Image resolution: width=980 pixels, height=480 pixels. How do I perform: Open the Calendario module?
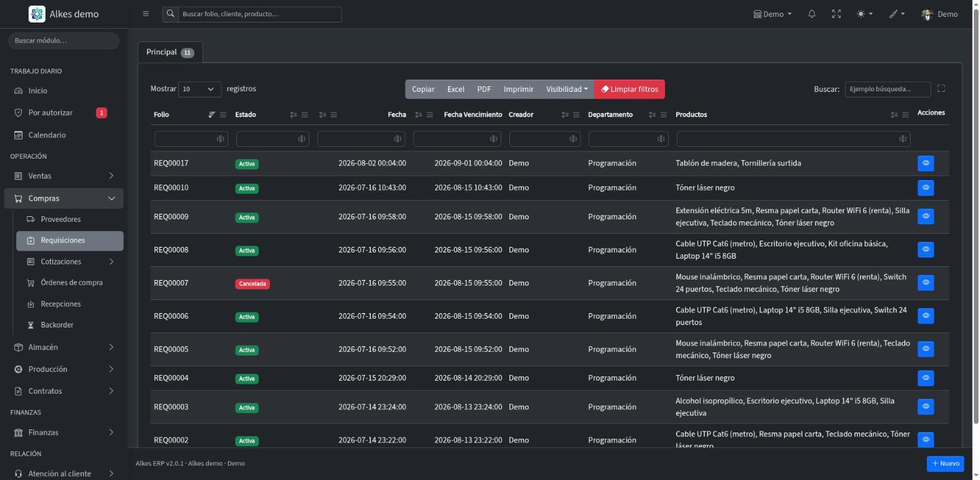coord(64,135)
